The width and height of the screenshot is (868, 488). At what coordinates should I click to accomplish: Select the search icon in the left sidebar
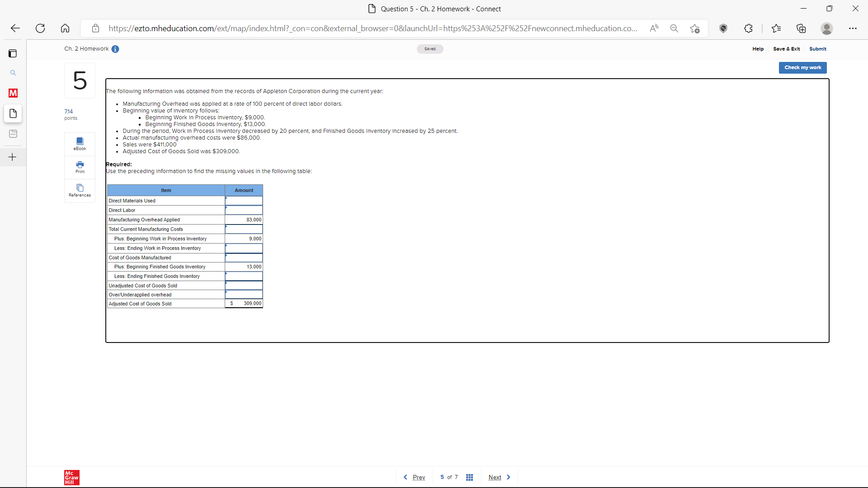pyautogui.click(x=13, y=72)
